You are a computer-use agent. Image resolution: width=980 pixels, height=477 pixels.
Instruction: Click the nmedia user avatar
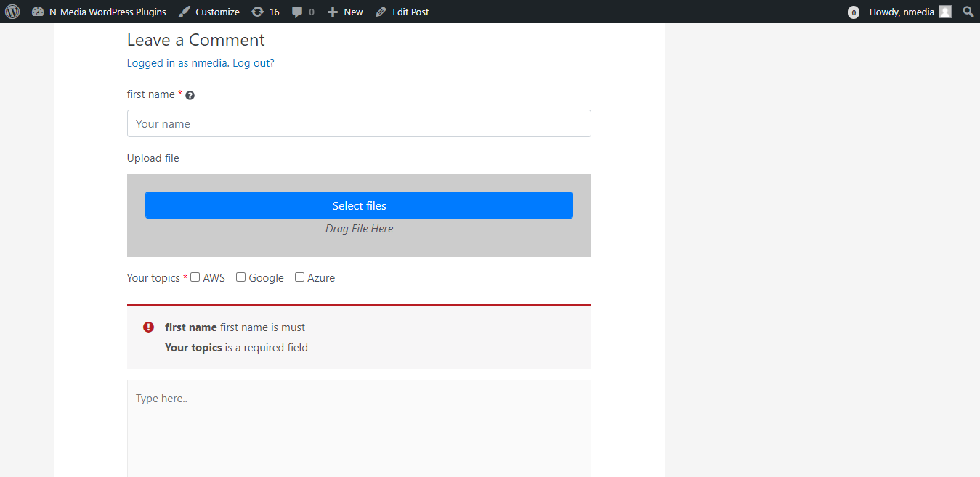click(944, 12)
